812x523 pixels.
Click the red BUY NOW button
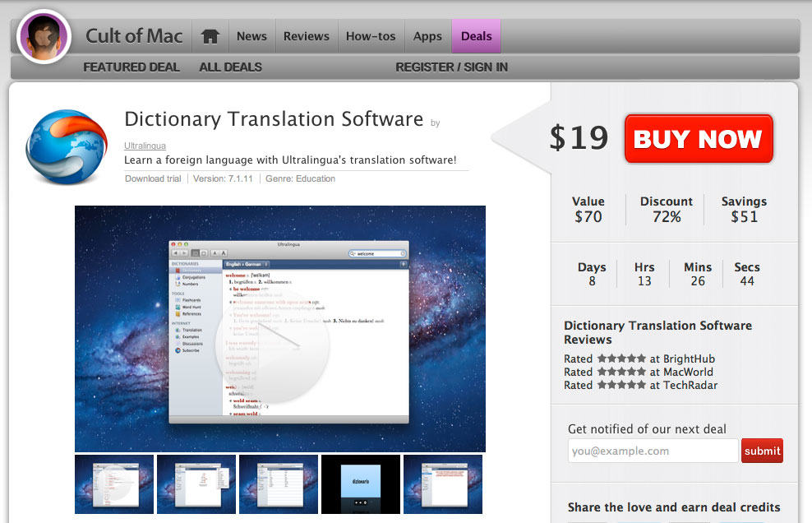click(x=699, y=139)
